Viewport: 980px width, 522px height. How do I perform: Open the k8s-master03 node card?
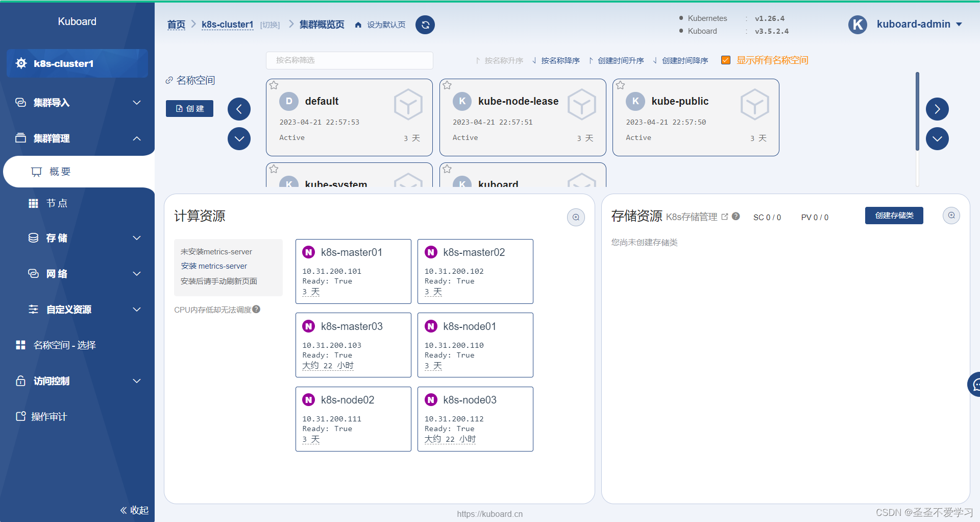pyautogui.click(x=353, y=345)
